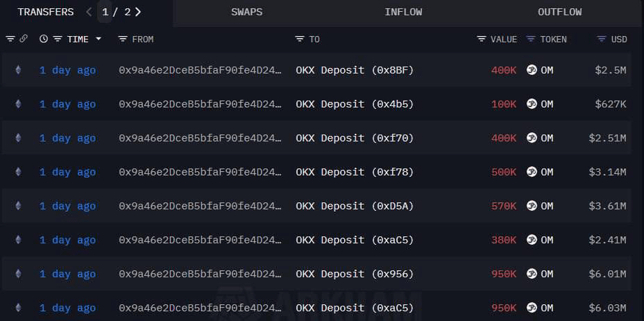The image size is (644, 321).
Task: Open OKX Deposit (0x8BF) address
Action: click(x=355, y=70)
